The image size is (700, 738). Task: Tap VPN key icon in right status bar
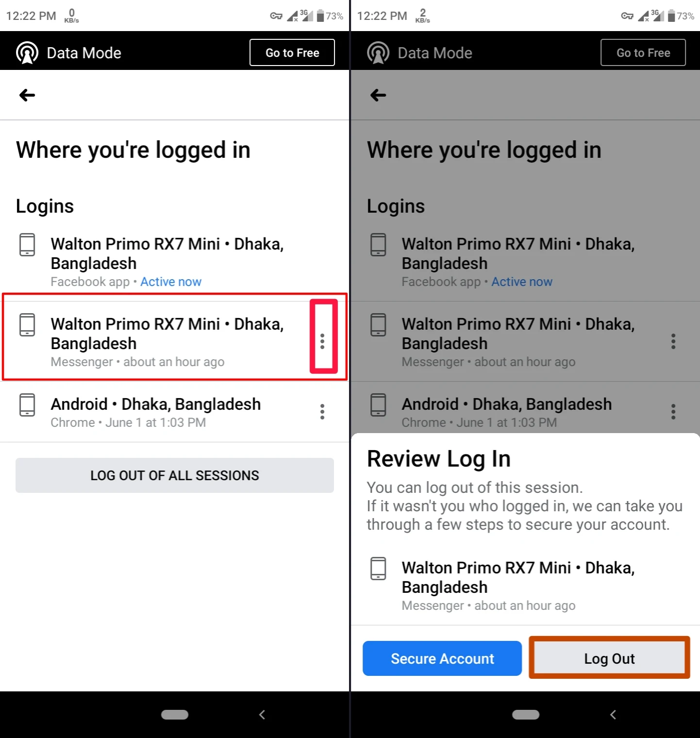tap(627, 16)
